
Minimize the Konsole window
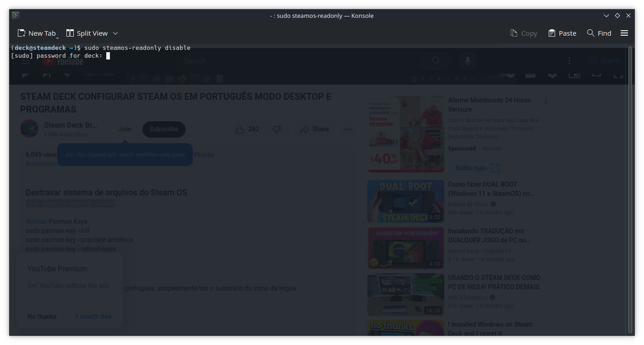tap(606, 16)
